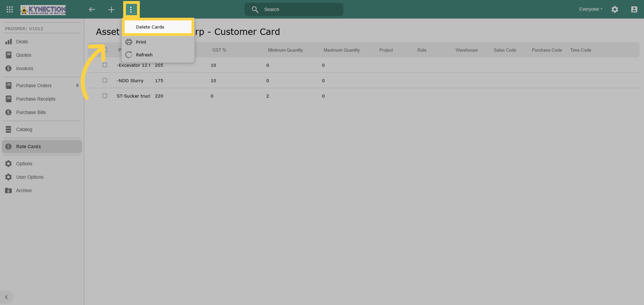The image size is (644, 305).
Task: Select the '-NDD Slurry' name cell
Action: 130,81
